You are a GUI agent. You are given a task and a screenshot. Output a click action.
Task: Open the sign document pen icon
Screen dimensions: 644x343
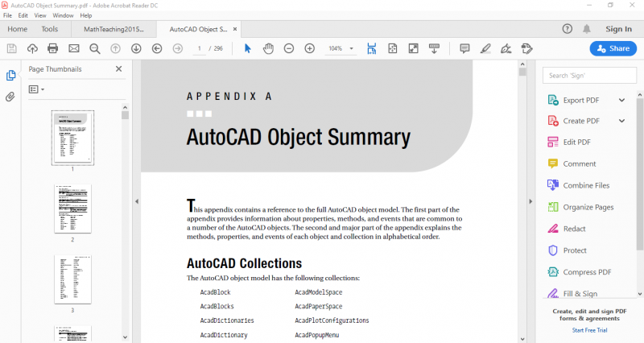[506, 48]
